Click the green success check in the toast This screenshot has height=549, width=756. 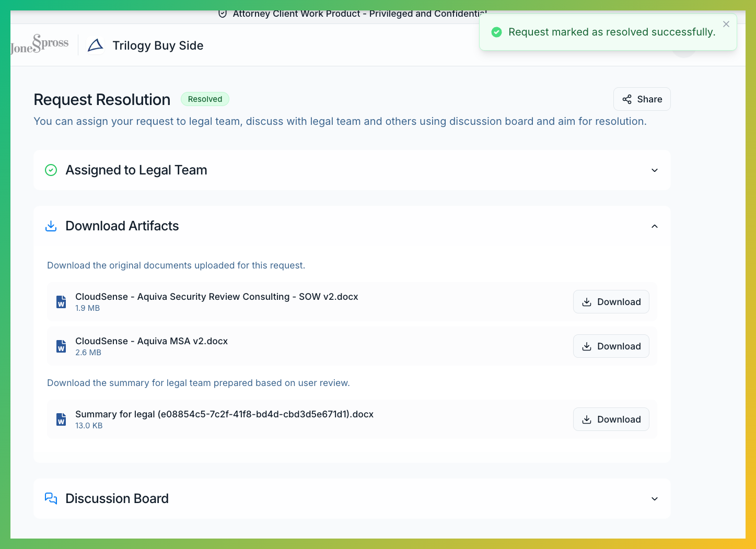click(496, 32)
